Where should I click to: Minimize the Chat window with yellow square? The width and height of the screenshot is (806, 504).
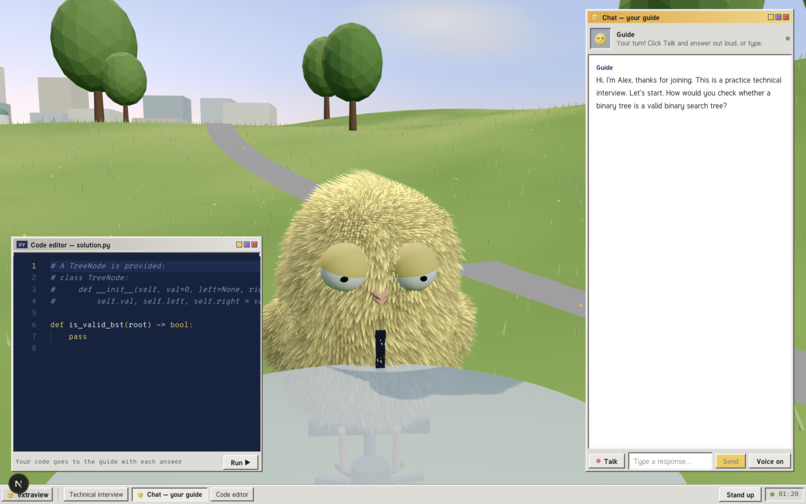click(771, 17)
